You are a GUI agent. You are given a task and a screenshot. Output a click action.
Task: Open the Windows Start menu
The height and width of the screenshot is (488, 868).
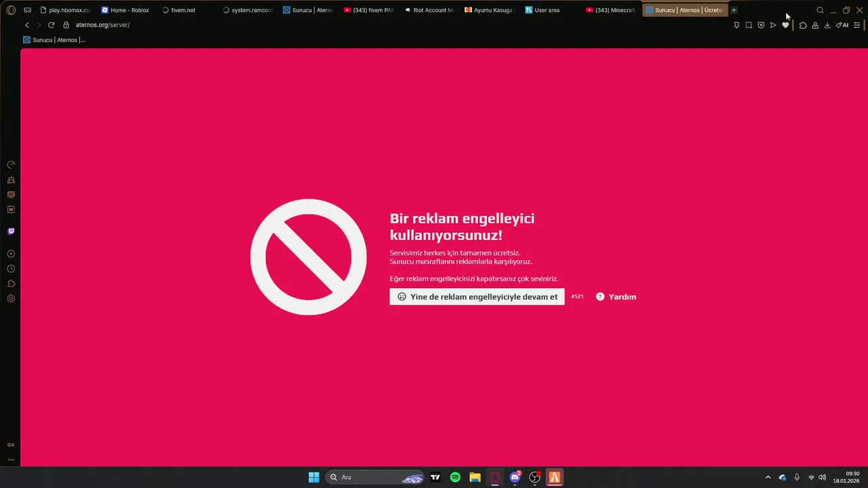coord(314,477)
